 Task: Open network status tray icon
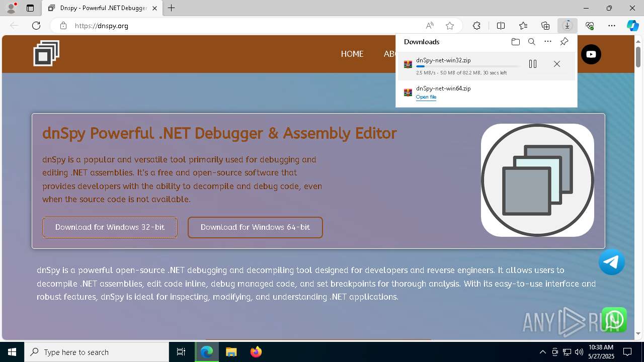click(567, 352)
